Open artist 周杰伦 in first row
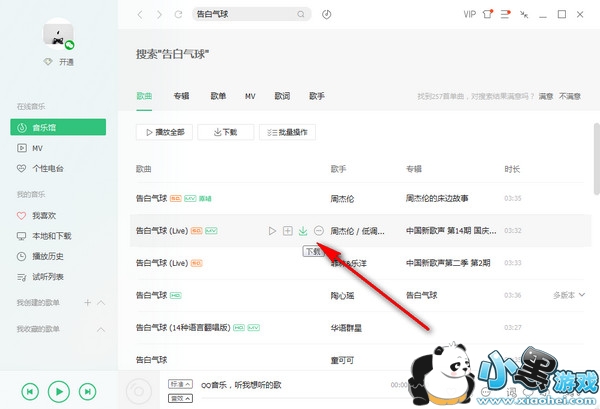600x409 pixels. click(342, 199)
